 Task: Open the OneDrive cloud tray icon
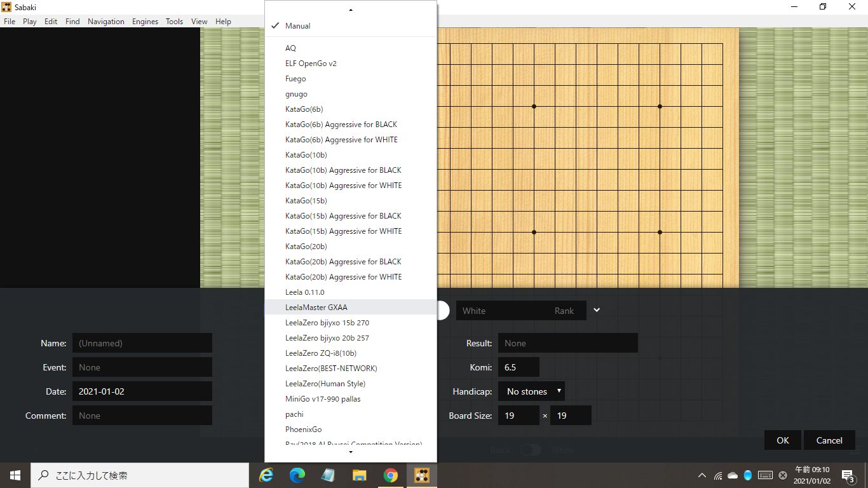(733, 475)
